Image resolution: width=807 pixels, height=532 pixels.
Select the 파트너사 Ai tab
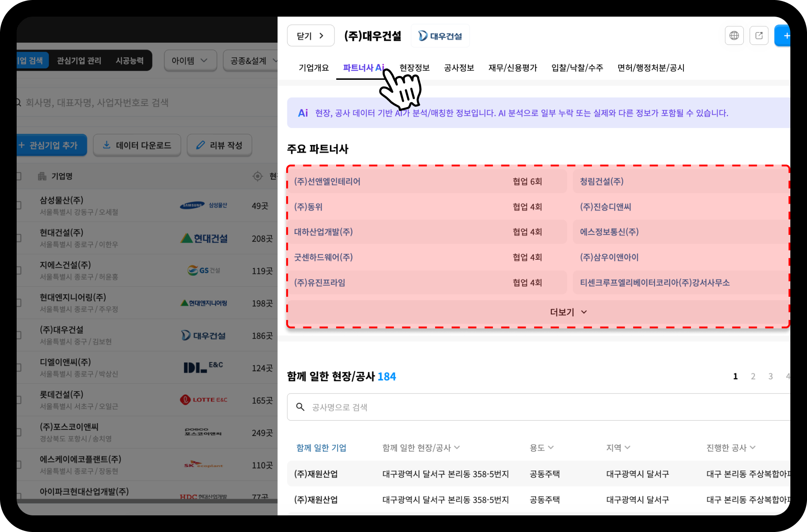point(363,68)
